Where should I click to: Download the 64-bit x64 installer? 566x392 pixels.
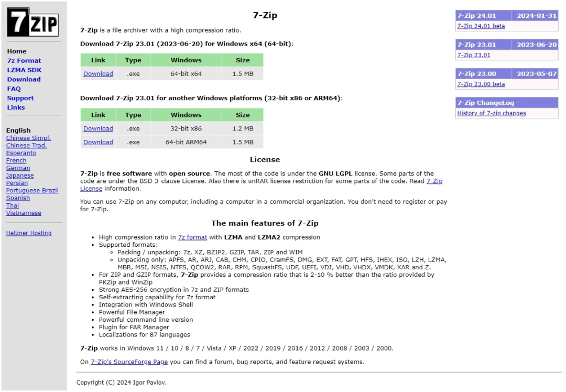click(98, 74)
